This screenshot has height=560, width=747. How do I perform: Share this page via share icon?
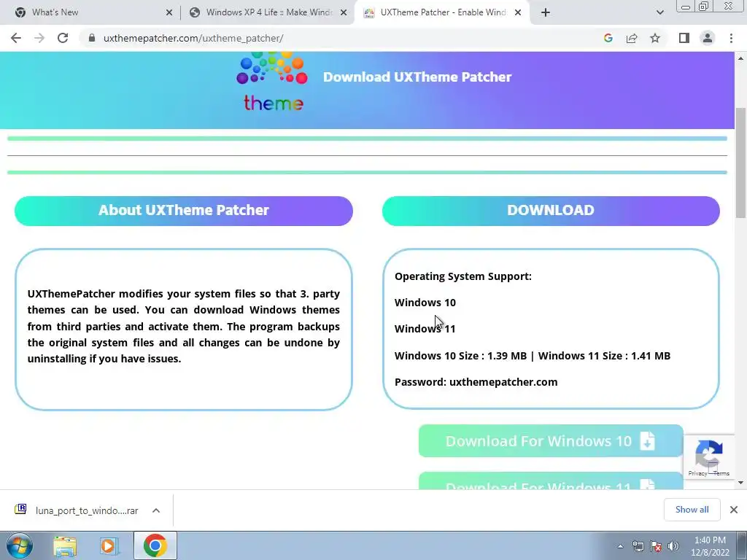tap(632, 38)
